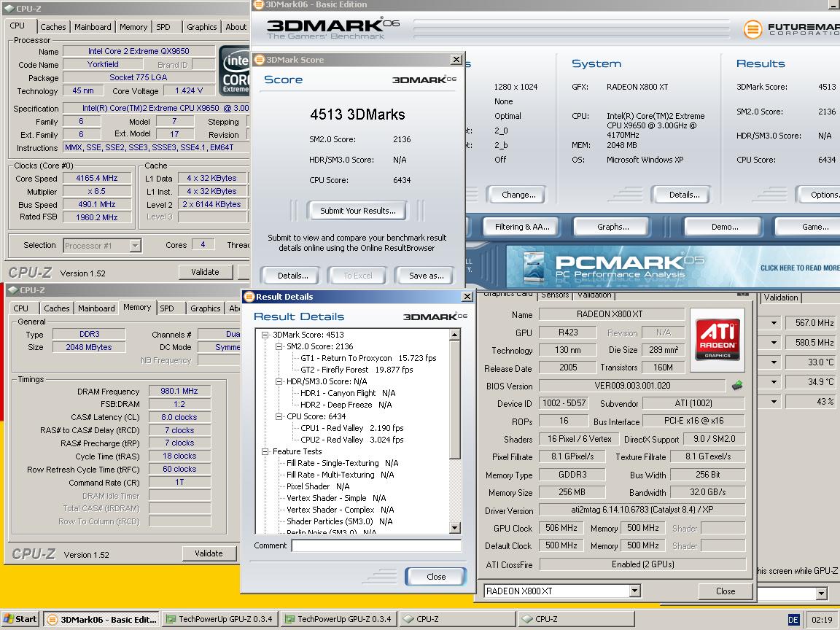
Task: Select GT2 - Firefly Forest result row
Action: tap(357, 370)
